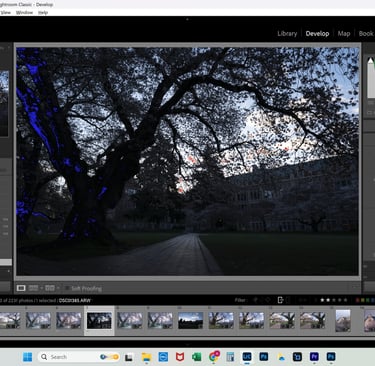375x366 pixels.
Task: Select the tall portrait-orientation thumbnail in filmstrip
Action: tap(343, 320)
